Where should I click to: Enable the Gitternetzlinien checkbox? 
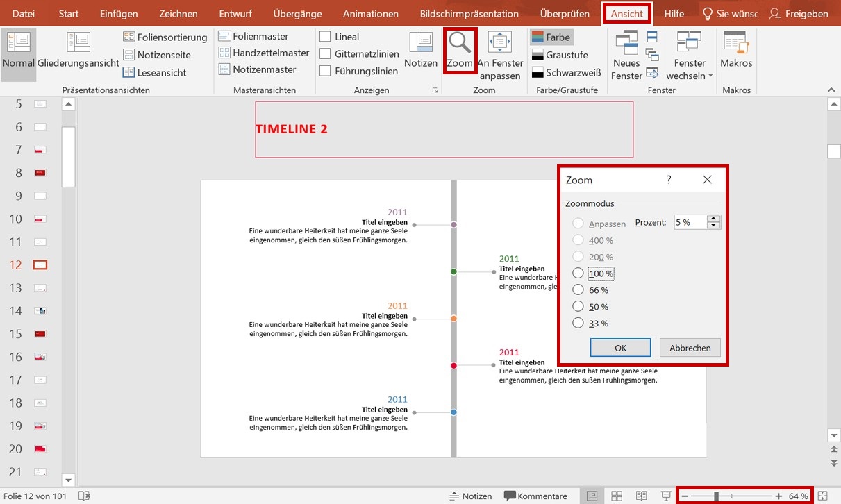pyautogui.click(x=325, y=53)
